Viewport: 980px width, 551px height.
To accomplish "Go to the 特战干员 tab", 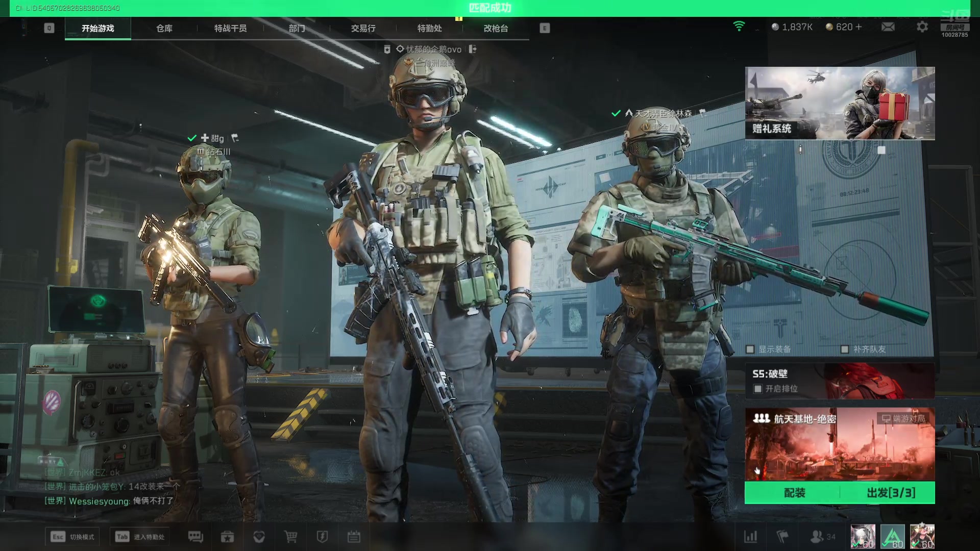I will point(231,28).
